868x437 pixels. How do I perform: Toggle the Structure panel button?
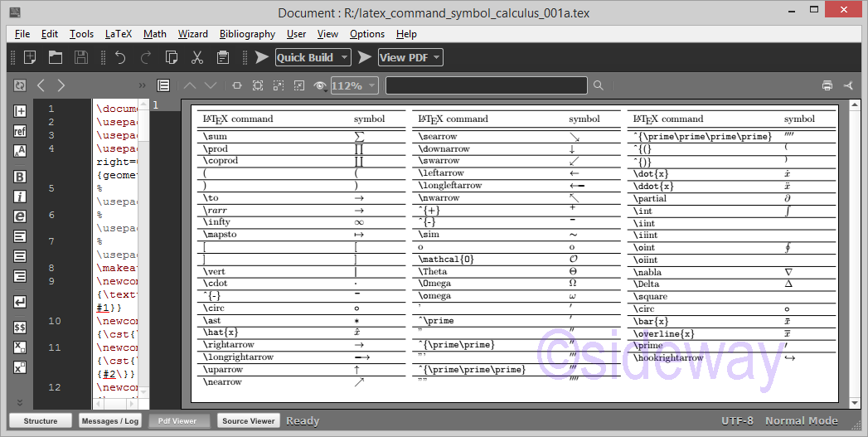41,420
